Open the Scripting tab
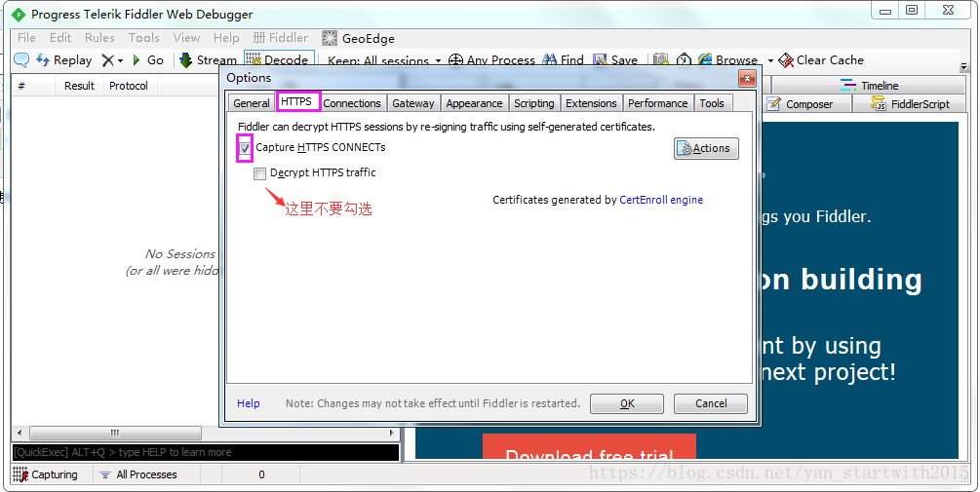 533,103
